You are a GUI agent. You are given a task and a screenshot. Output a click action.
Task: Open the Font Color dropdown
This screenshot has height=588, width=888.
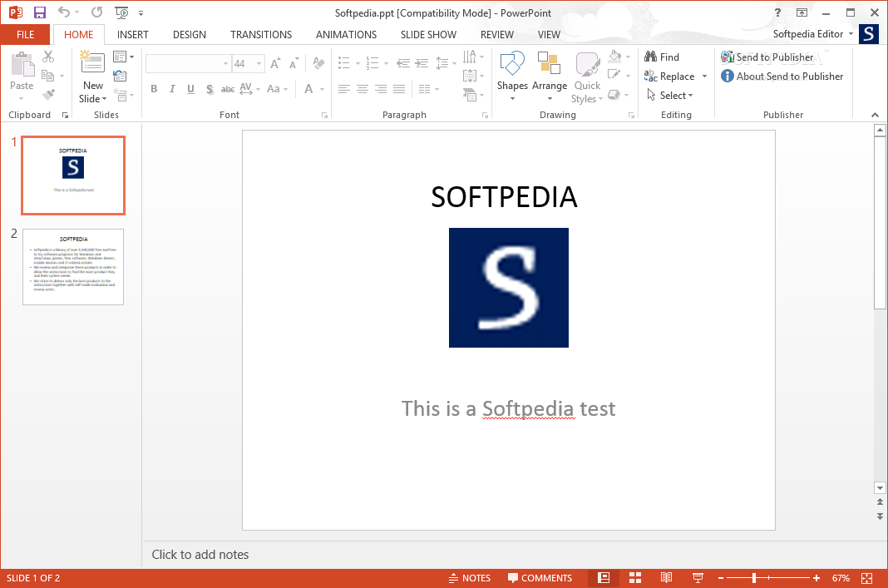coord(323,89)
